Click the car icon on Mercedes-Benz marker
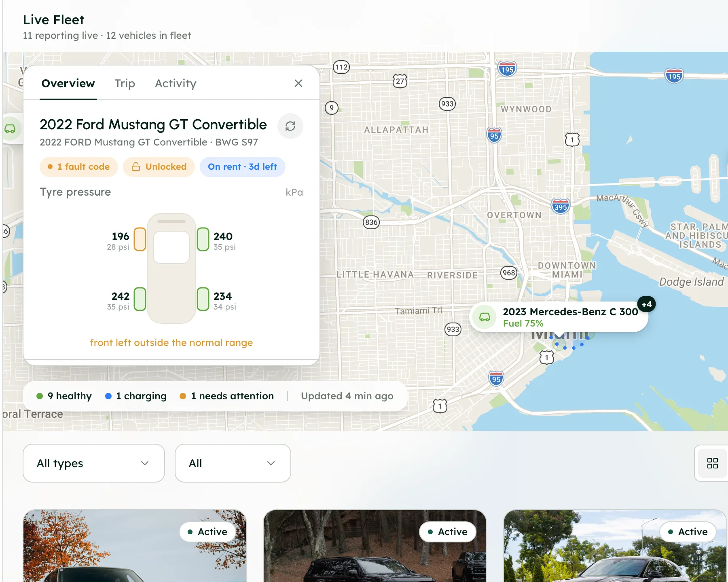The image size is (728, 582). (485, 317)
